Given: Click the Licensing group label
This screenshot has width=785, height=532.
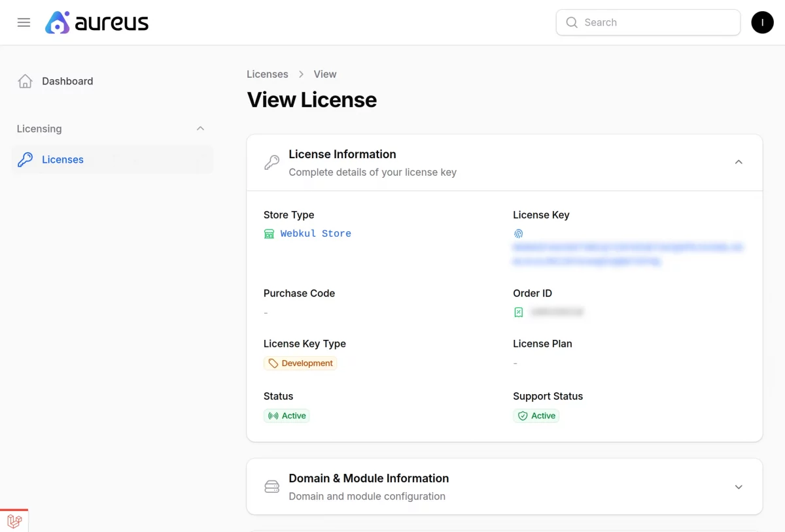Looking at the screenshot, I should 39,129.
